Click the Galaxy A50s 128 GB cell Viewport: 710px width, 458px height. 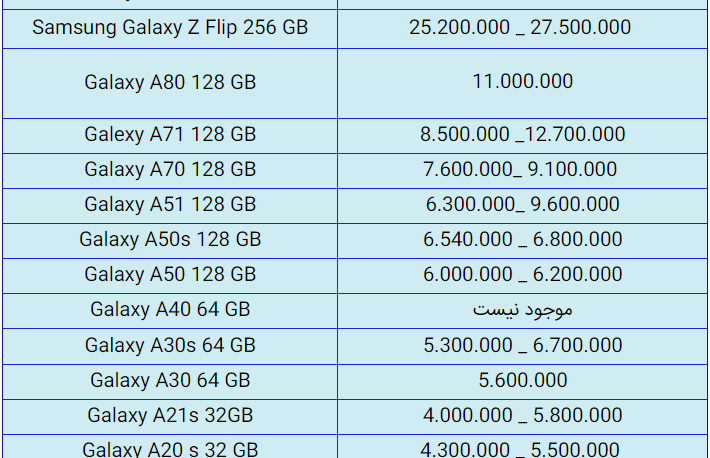tap(170, 239)
